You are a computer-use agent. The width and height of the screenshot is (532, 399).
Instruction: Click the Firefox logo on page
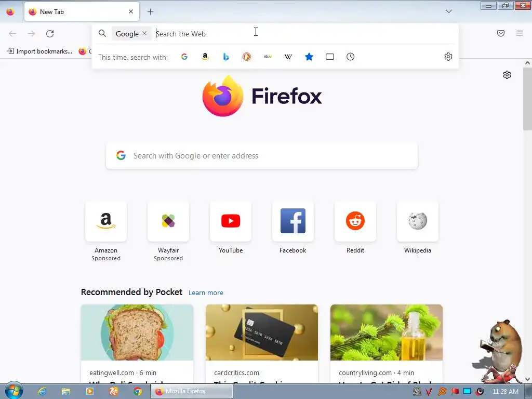[262, 96]
